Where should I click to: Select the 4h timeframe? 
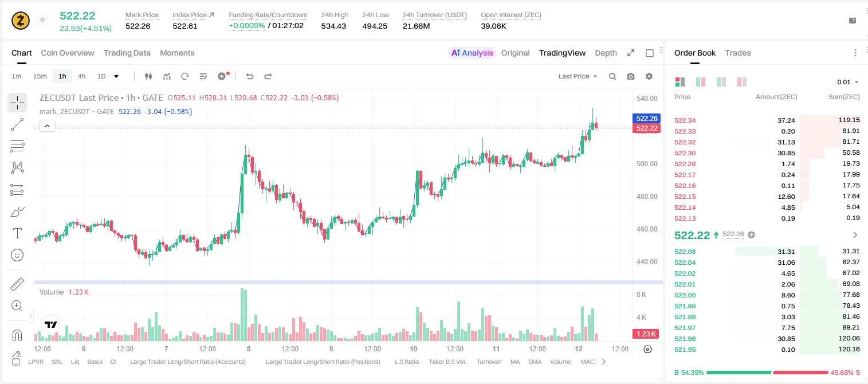81,76
